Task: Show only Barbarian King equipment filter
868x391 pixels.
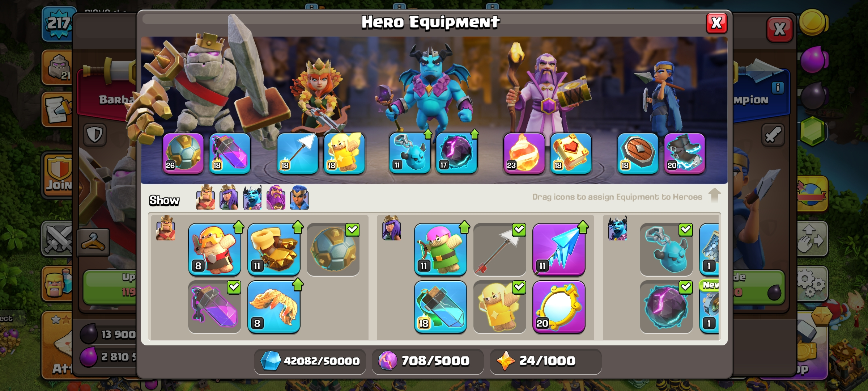Action: [205, 198]
